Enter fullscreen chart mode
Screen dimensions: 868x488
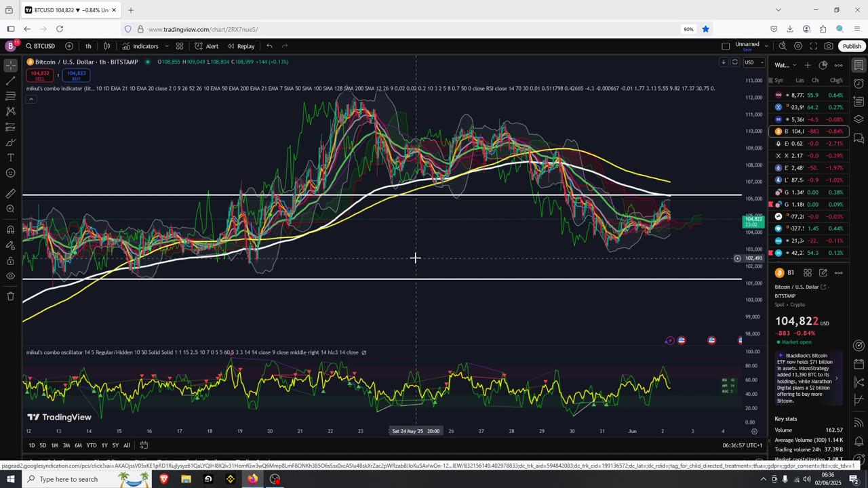click(813, 46)
